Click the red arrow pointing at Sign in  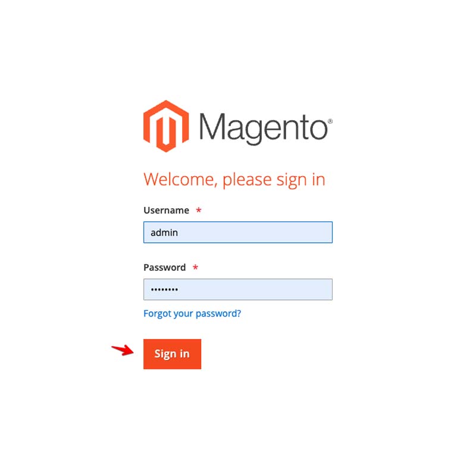pyautogui.click(x=123, y=350)
